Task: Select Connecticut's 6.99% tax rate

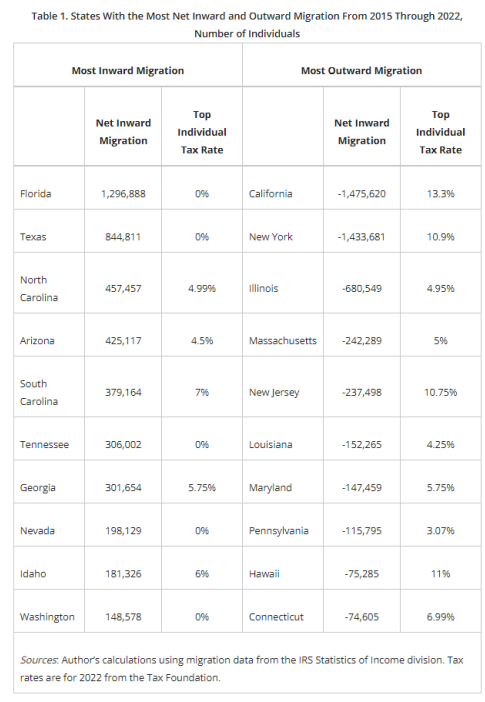Action: point(441,617)
